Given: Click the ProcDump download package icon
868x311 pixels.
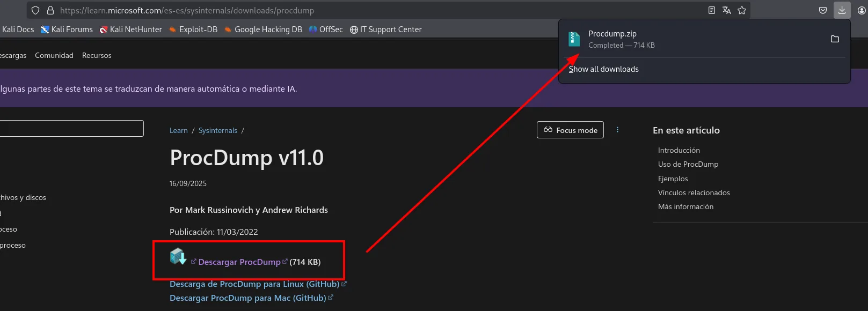Looking at the screenshot, I should tap(178, 257).
